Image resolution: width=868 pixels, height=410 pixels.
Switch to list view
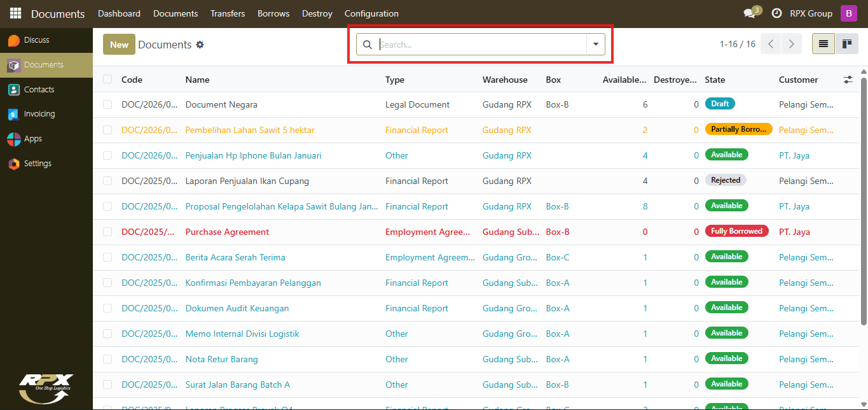[x=823, y=44]
